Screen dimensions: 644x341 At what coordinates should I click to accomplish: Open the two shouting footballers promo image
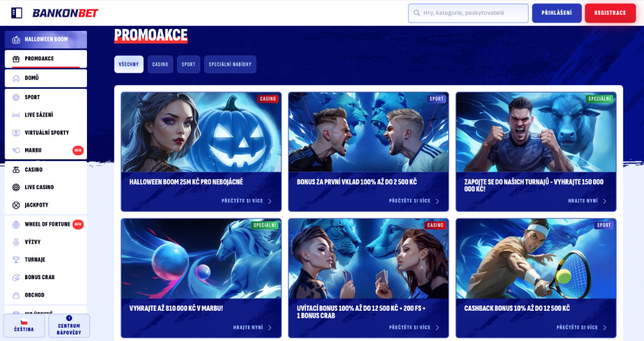click(x=368, y=132)
